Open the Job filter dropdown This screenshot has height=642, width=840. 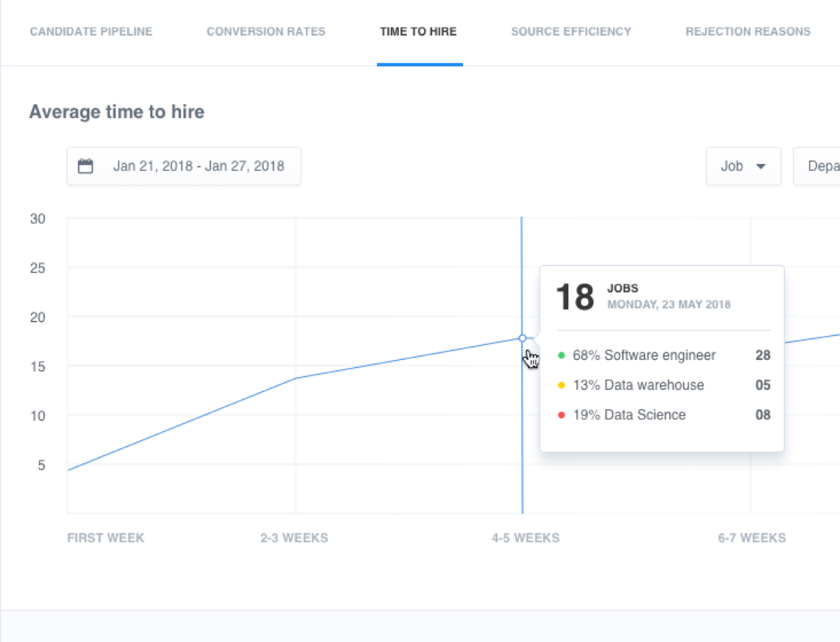pos(743,166)
